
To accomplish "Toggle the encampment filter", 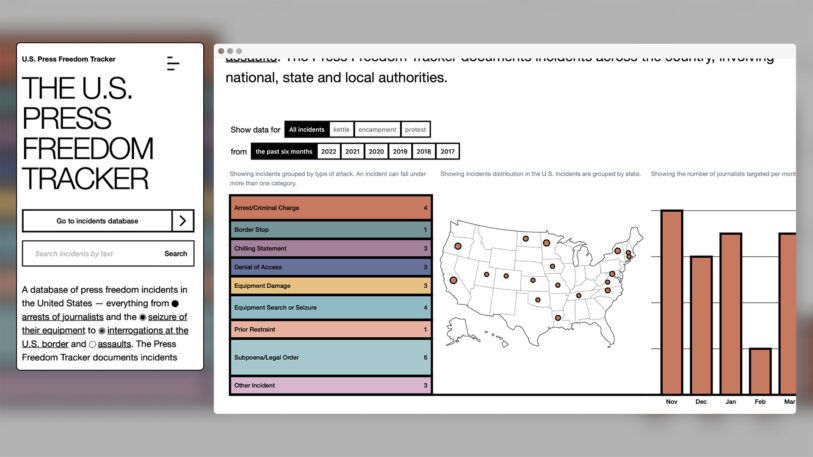I will [378, 129].
